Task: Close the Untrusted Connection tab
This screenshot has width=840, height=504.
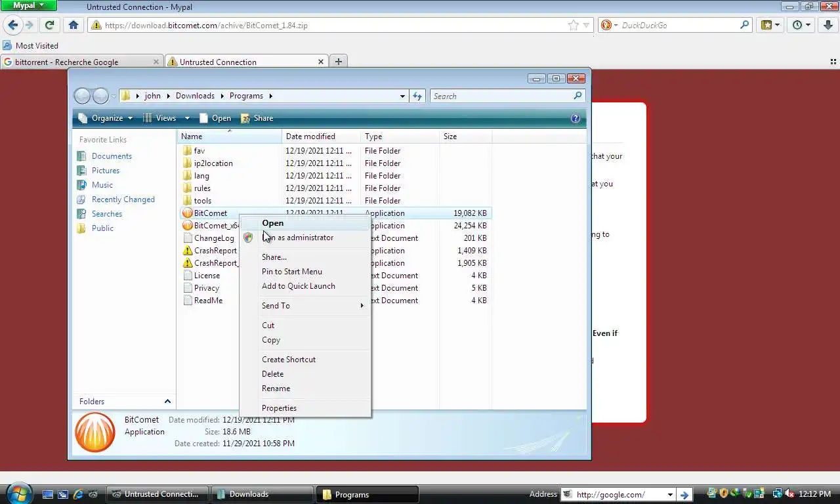Action: click(321, 62)
